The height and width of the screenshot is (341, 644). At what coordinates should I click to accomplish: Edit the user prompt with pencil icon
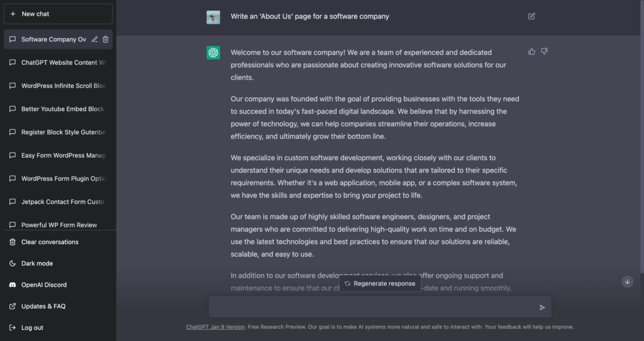[531, 16]
